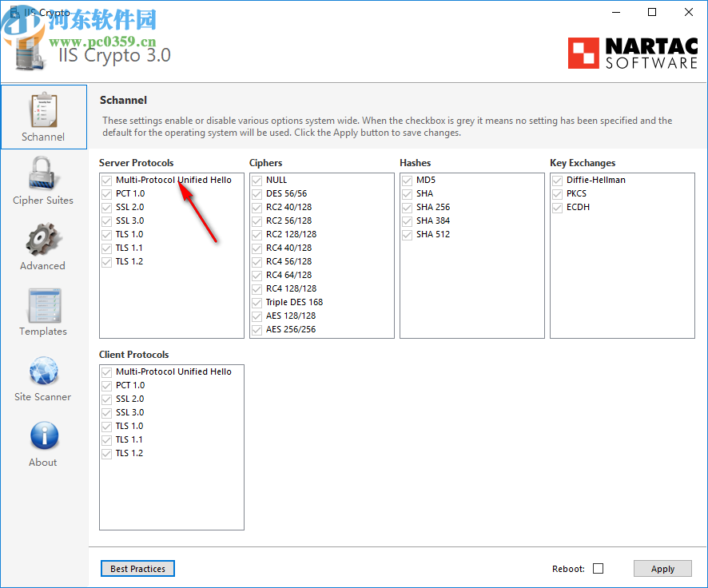Open the Schannel clipboard icon
Screen dimensions: 708x588
(44, 109)
